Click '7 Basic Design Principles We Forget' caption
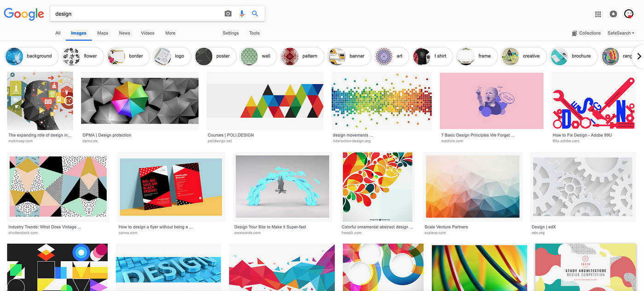 tap(477, 135)
